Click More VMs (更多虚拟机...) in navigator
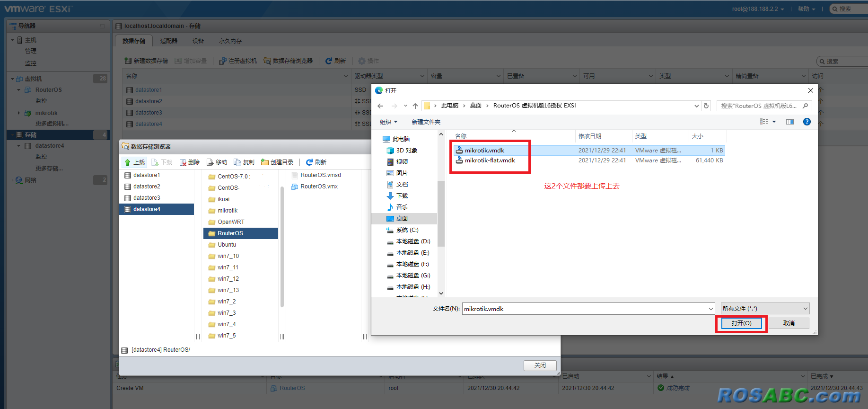This screenshot has width=868, height=409. [52, 124]
